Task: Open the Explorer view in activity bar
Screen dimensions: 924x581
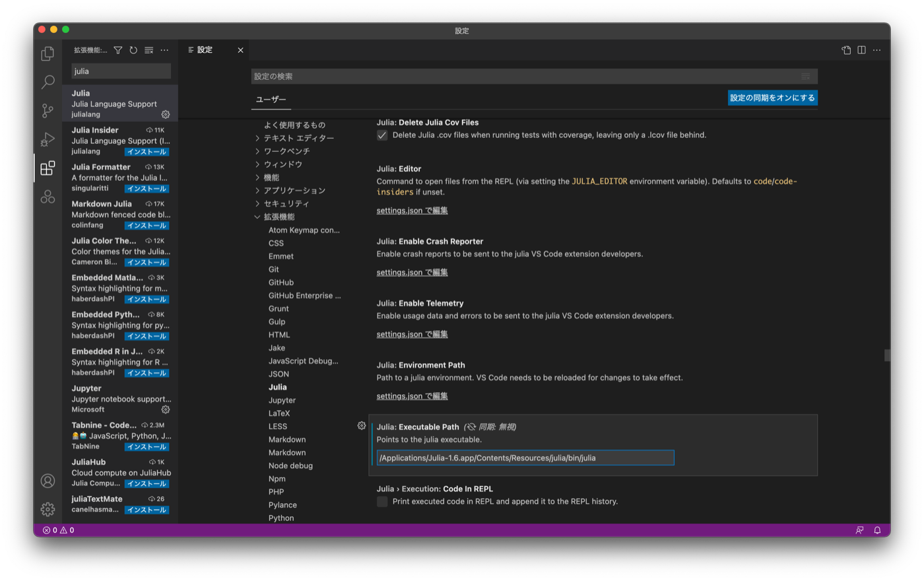Action: (x=48, y=53)
